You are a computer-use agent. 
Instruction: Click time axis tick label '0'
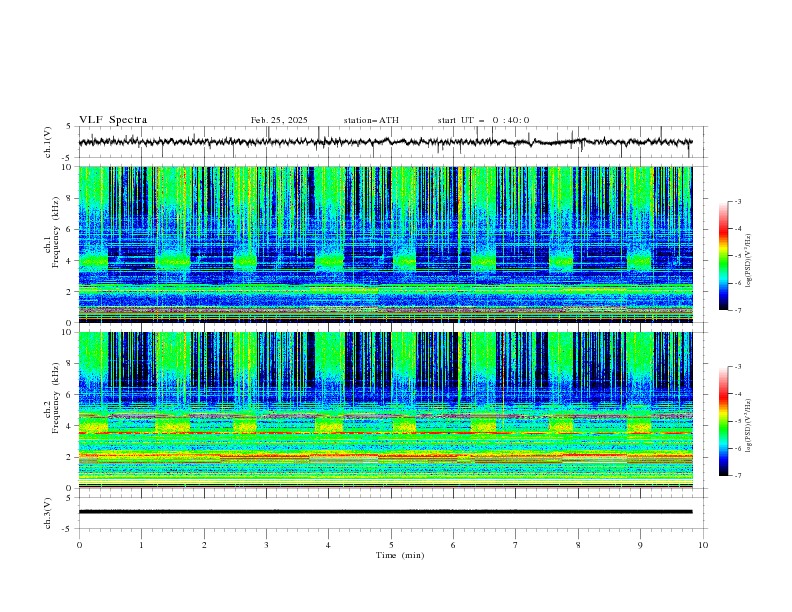point(79,545)
